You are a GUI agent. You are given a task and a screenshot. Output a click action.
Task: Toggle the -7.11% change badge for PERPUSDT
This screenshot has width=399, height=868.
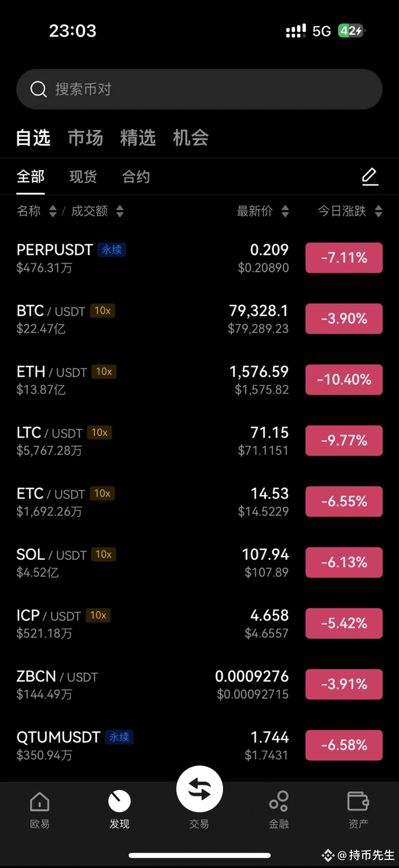coord(344,258)
